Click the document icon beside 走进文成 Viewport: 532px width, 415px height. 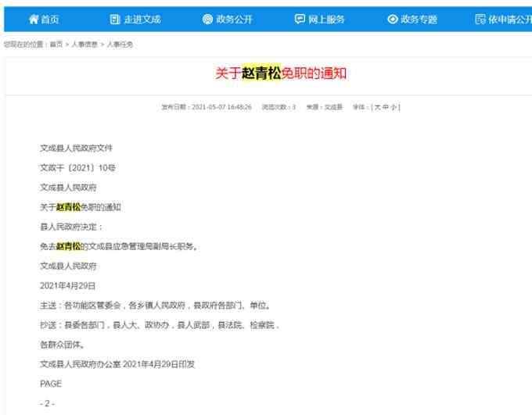115,19
